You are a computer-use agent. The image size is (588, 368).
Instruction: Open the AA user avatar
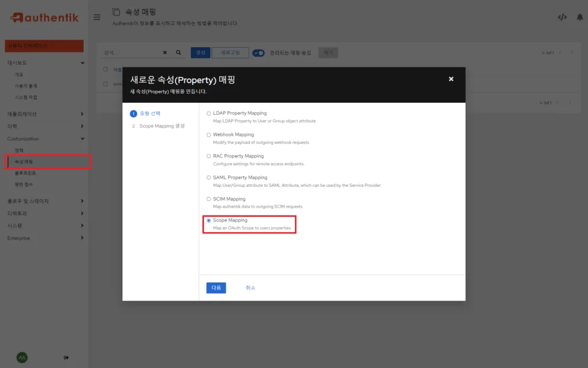tap(22, 357)
